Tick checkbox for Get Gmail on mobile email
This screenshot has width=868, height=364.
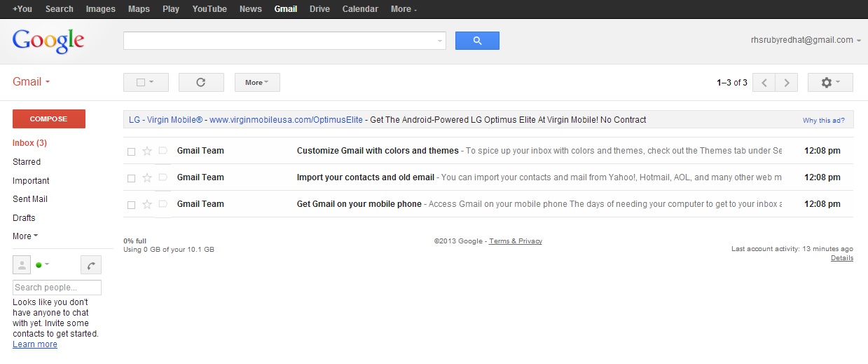[131, 204]
